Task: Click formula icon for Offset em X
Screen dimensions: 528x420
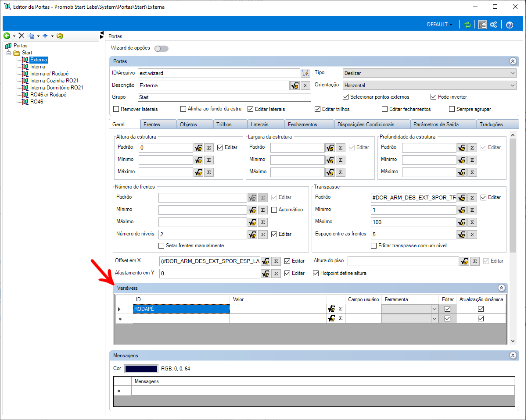Action: [x=266, y=261]
